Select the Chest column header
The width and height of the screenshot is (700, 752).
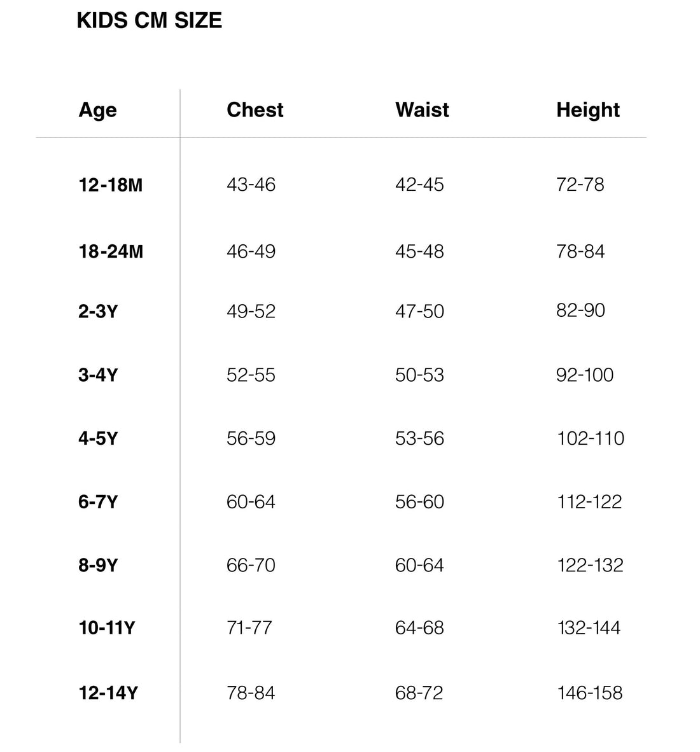click(255, 110)
